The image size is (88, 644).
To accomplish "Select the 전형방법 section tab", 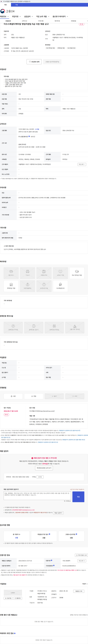I will click(74, 21).
